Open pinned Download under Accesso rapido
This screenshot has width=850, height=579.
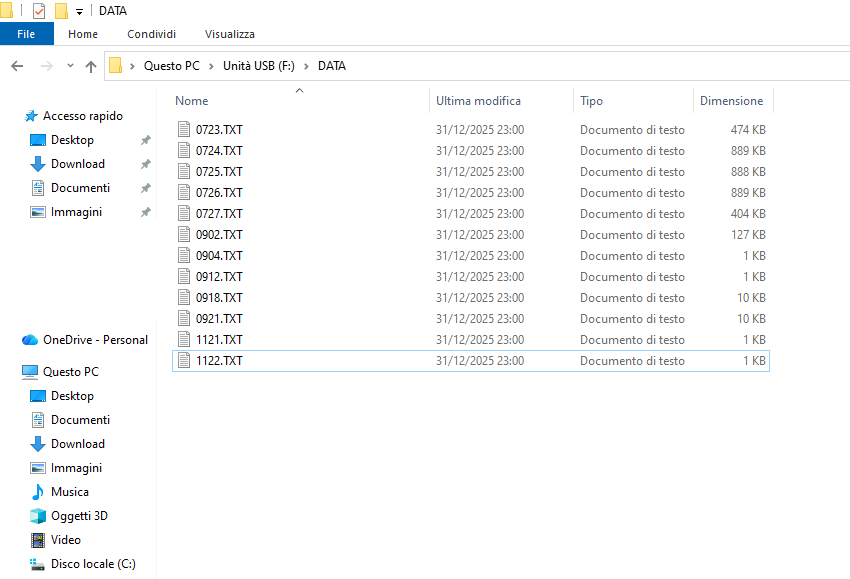[78, 164]
